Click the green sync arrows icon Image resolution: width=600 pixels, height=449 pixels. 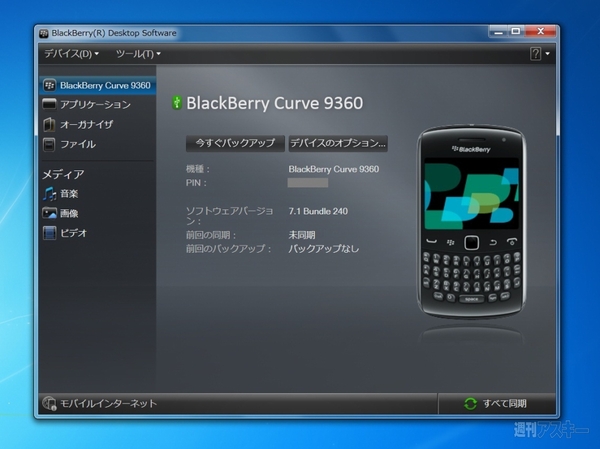click(x=470, y=403)
